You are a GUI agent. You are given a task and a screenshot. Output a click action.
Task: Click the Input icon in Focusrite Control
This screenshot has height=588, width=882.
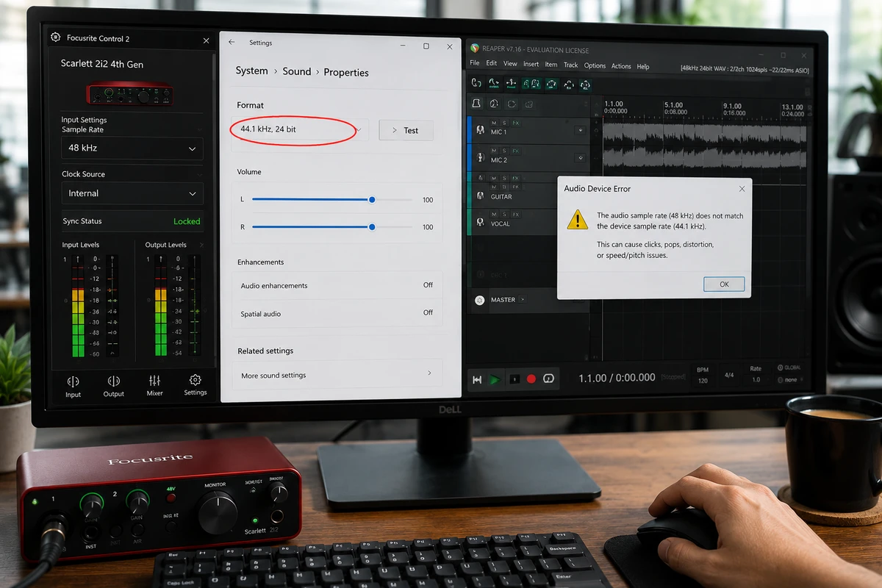(73, 381)
